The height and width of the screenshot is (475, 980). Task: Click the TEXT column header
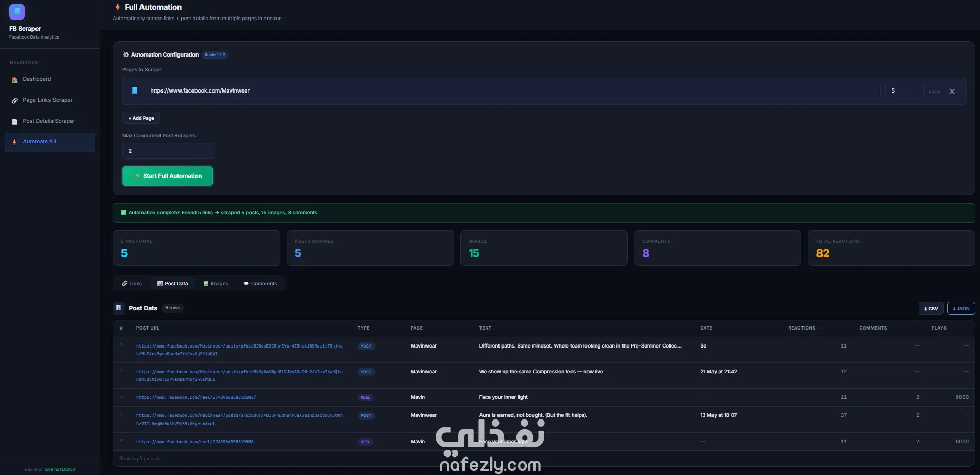tap(485, 328)
